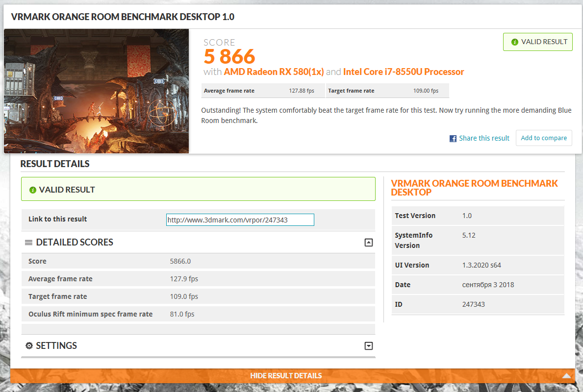Click the 109.00 fps target frame rate value
Viewport: 583px width, 392px height.
pyautogui.click(x=426, y=91)
